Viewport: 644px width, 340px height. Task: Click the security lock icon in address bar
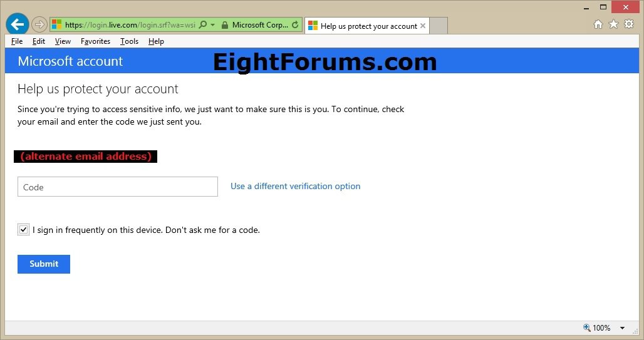(224, 25)
